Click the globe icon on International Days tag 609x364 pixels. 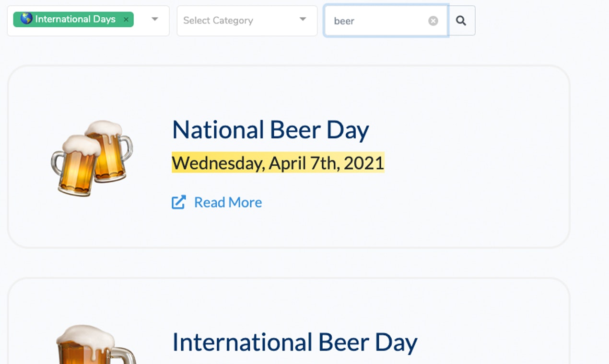coord(26,19)
